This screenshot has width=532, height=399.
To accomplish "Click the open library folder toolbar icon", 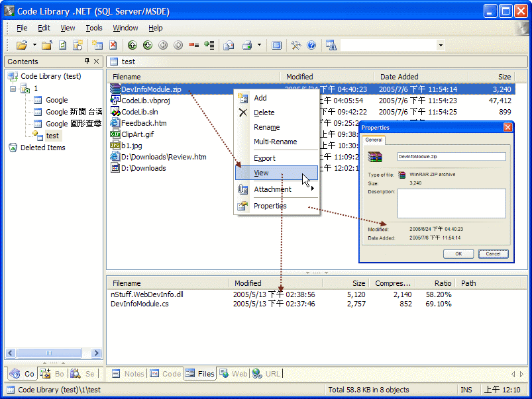I will coord(22,45).
